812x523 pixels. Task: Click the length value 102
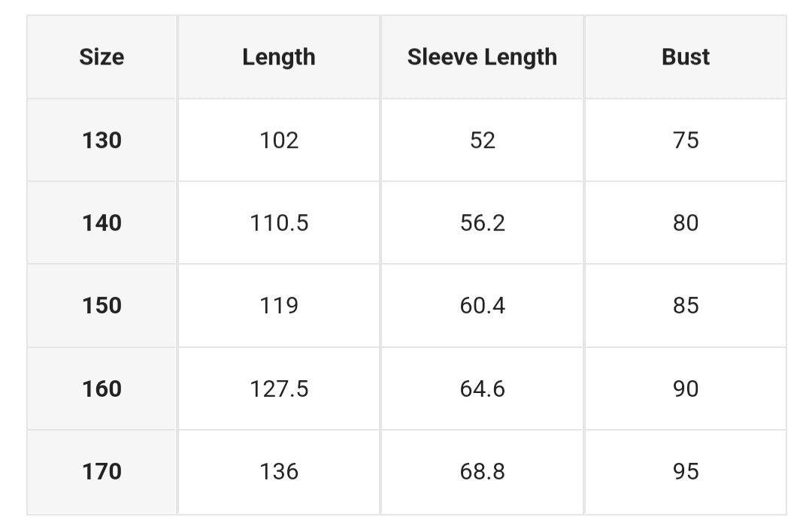click(x=279, y=141)
